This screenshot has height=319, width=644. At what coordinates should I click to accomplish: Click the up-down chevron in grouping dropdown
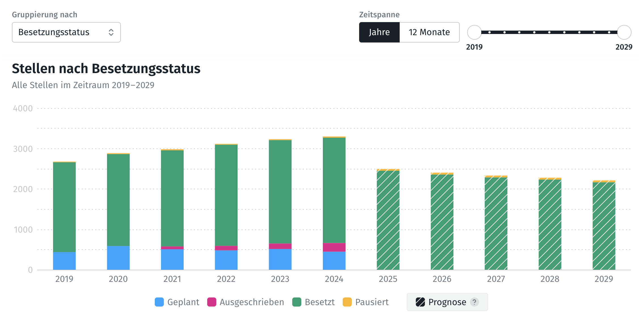pos(111,32)
